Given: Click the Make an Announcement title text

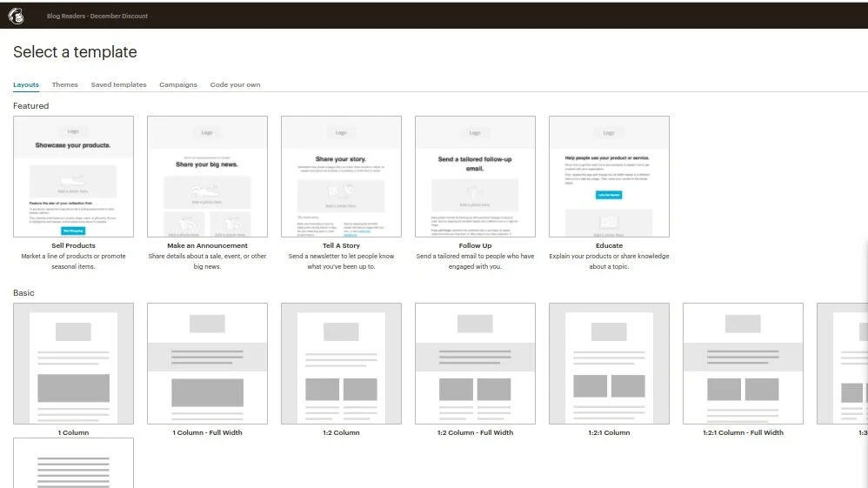Looking at the screenshot, I should 208,245.
